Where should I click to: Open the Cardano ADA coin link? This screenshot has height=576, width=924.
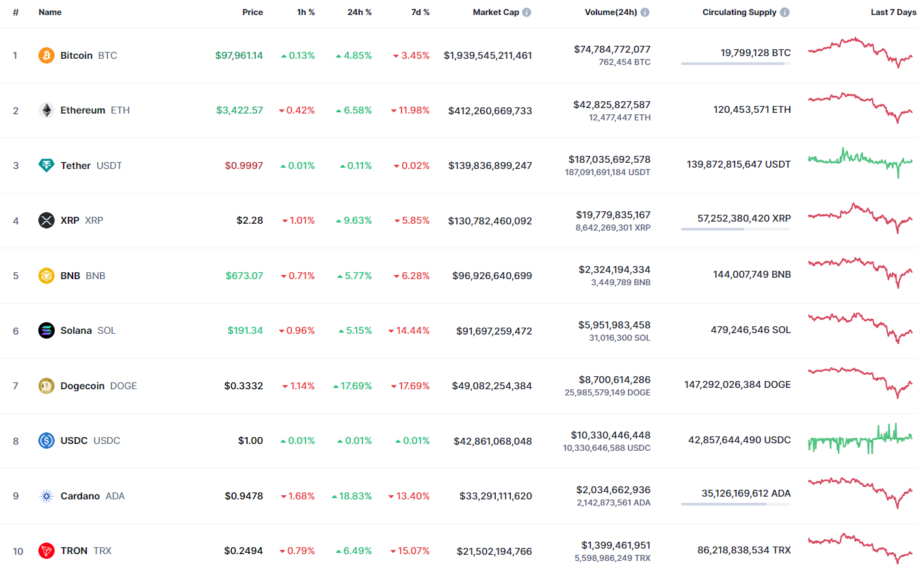point(80,496)
